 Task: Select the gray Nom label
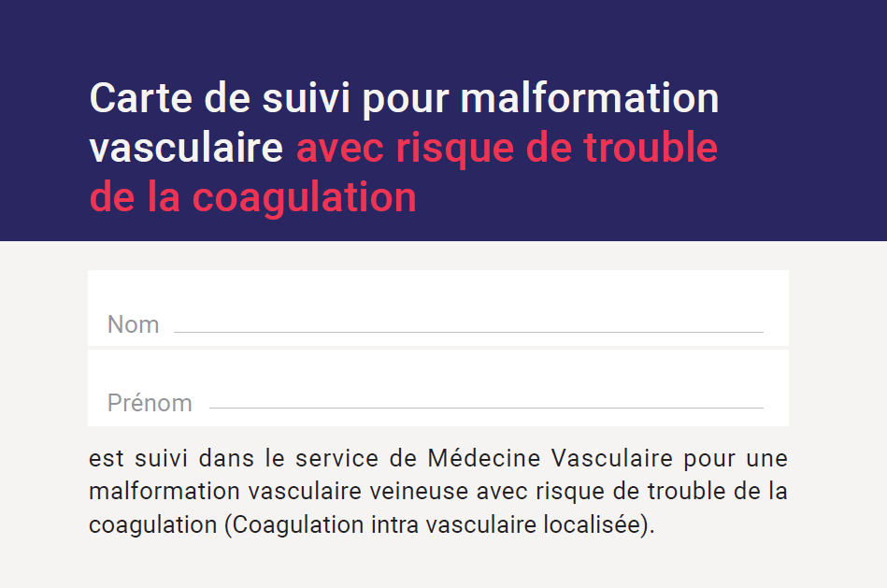point(134,324)
